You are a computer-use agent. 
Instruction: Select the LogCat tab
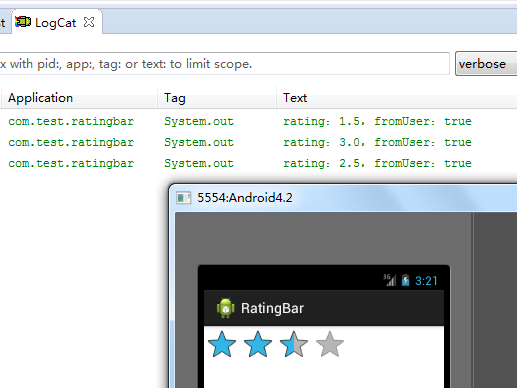click(56, 23)
